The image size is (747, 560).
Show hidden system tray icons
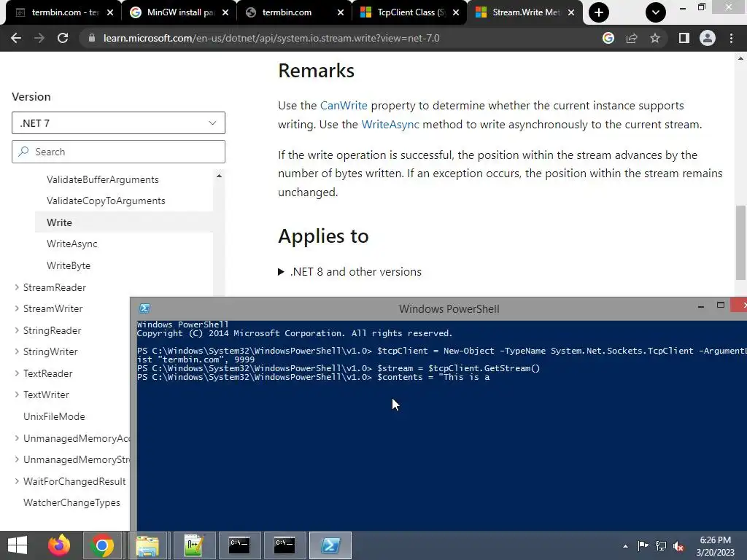coord(625,546)
